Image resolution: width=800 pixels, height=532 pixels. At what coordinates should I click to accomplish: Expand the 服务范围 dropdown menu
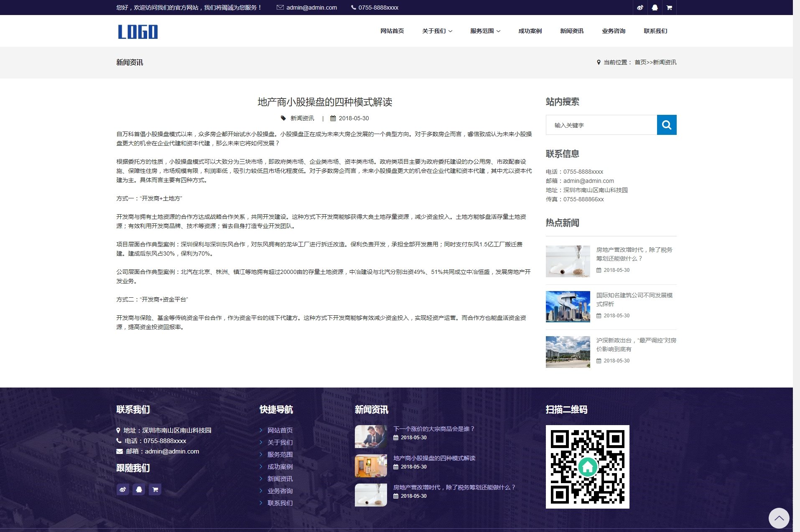(x=485, y=31)
